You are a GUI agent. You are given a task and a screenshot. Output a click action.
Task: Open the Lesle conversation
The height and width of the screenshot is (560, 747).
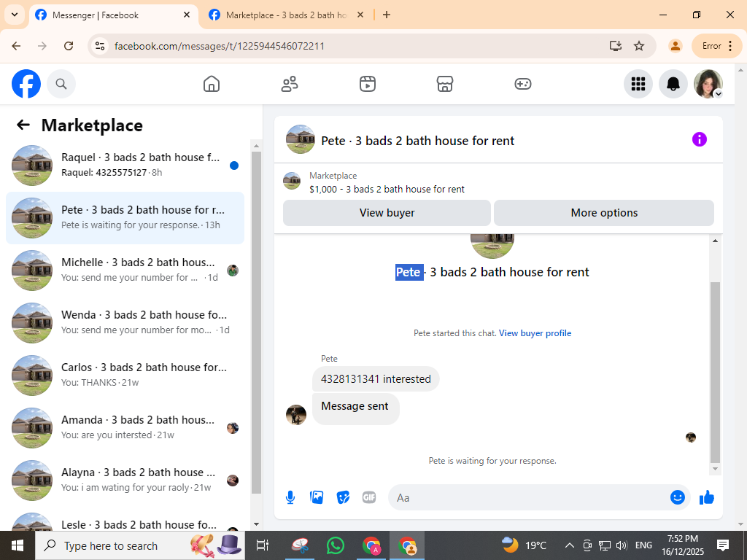pos(125,521)
